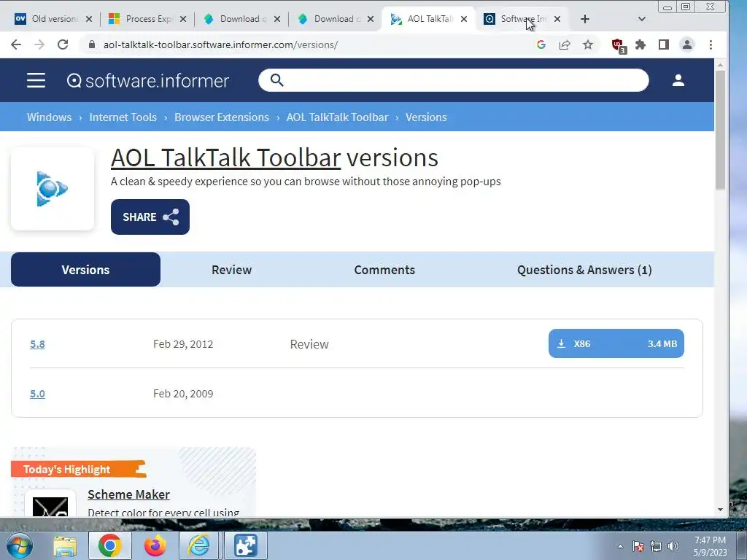Expand the tab search dropdown chevron
The height and width of the screenshot is (560, 747).
click(x=642, y=18)
